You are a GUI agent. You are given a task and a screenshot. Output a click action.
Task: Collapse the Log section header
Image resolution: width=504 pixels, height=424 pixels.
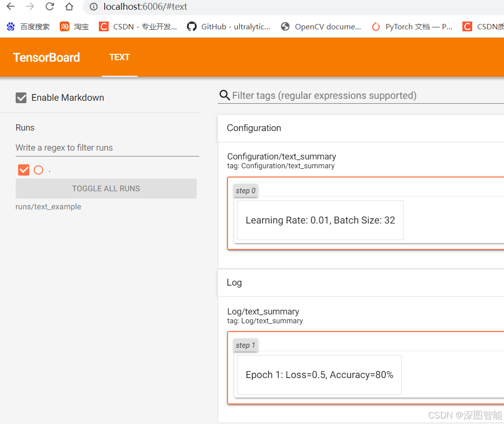pyautogui.click(x=361, y=283)
